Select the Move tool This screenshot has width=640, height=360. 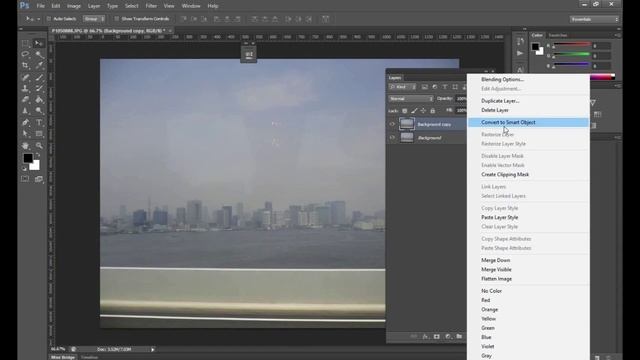click(x=39, y=43)
